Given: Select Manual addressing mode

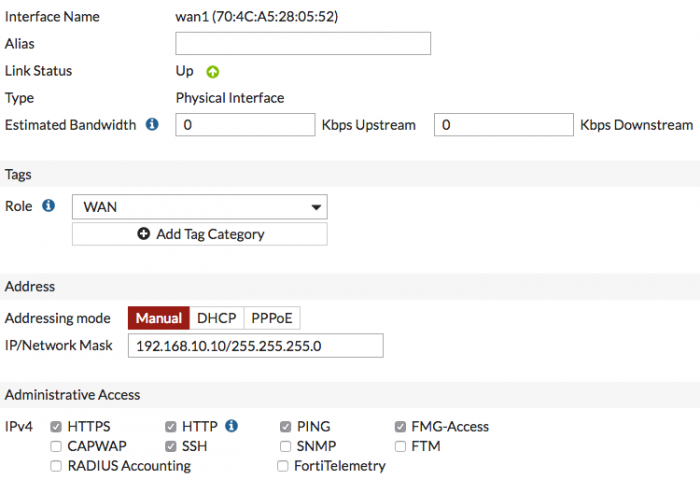Looking at the screenshot, I should 158,318.
